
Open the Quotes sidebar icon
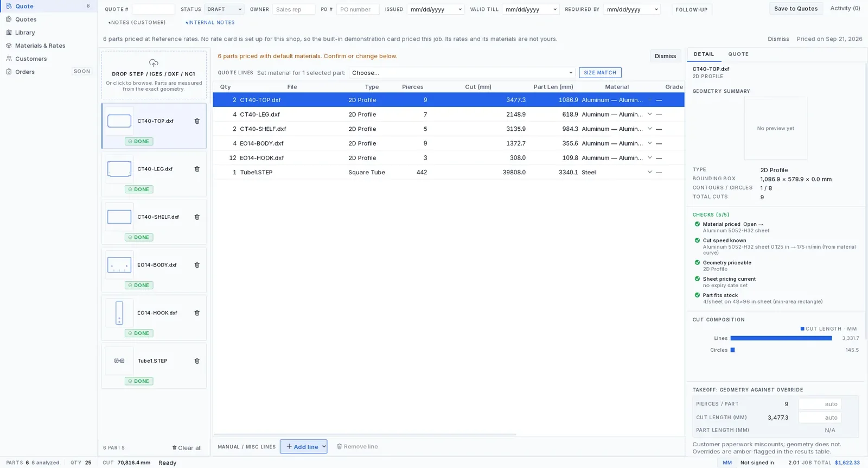coord(9,19)
